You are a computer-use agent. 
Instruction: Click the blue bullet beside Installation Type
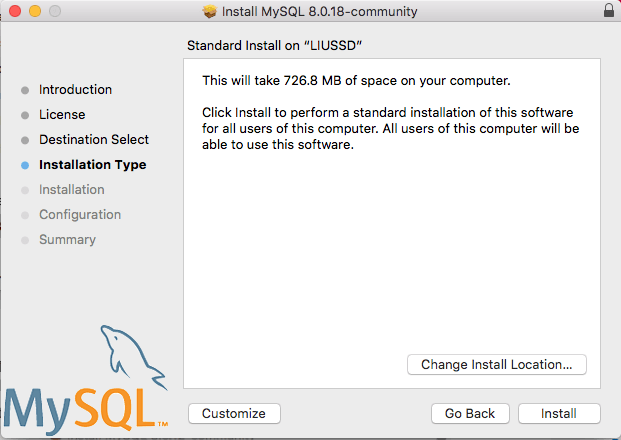pos(25,165)
